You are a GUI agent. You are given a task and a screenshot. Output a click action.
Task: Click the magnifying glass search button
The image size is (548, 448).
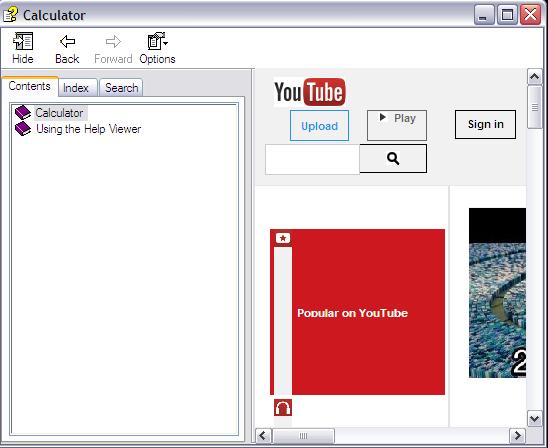[x=393, y=158]
